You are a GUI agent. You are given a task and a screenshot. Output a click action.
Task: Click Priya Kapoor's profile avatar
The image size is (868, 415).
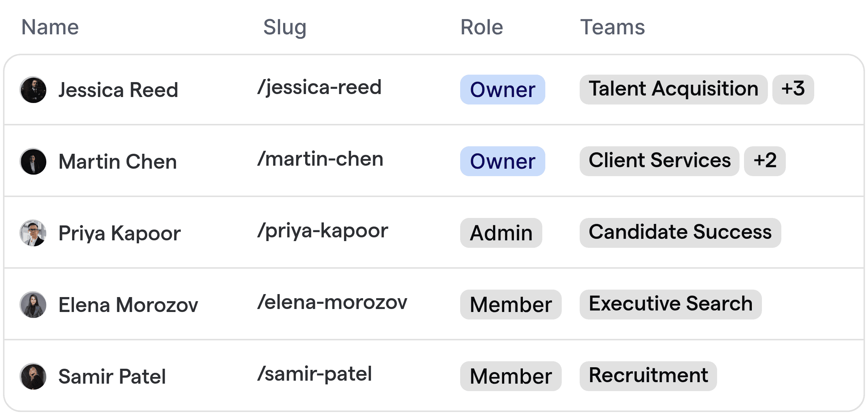[33, 233]
